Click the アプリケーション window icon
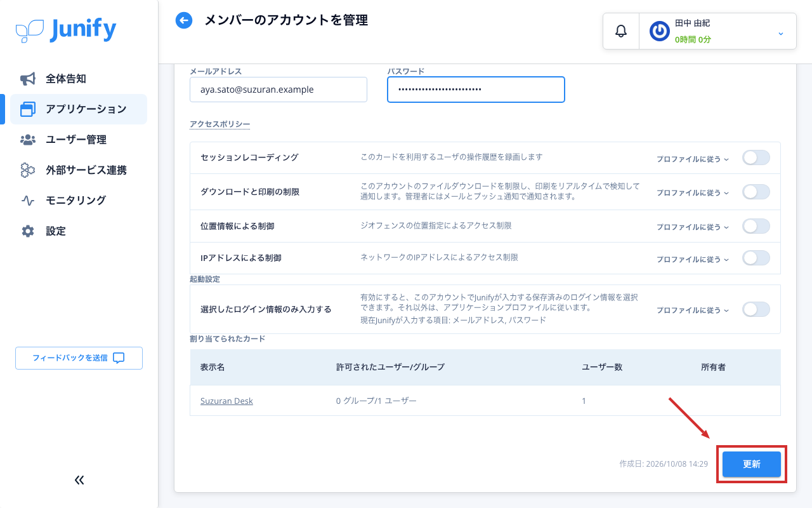Screen dimensions: 812x508 [x=27, y=109]
